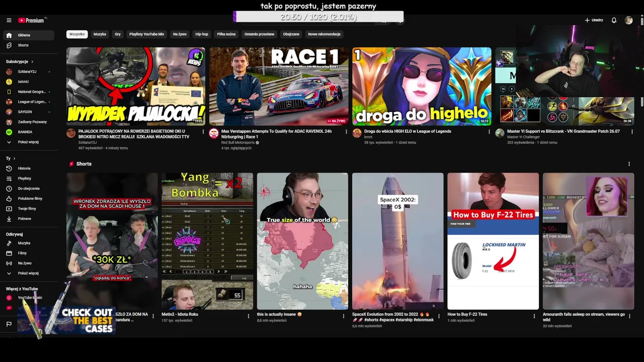The height and width of the screenshot is (362, 644).
Task: Select the Playlisty YouTube Mix chip
Action: click(x=146, y=34)
